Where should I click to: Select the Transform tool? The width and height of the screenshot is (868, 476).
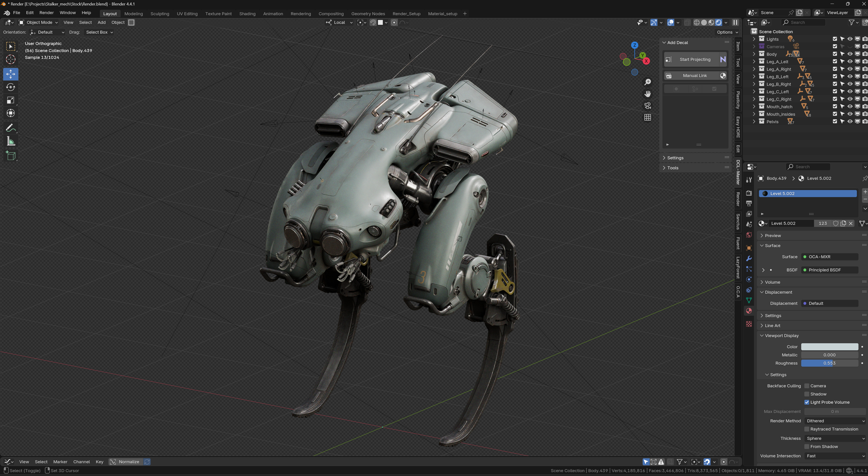11,113
